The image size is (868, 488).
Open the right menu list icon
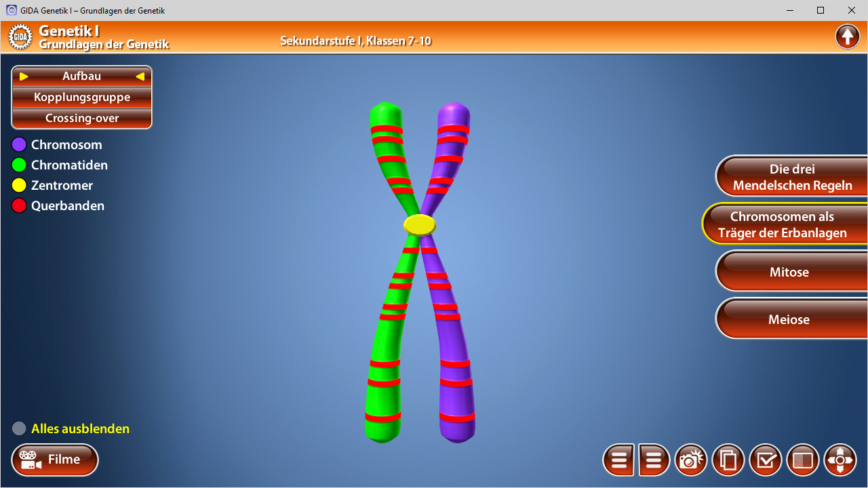(x=654, y=460)
